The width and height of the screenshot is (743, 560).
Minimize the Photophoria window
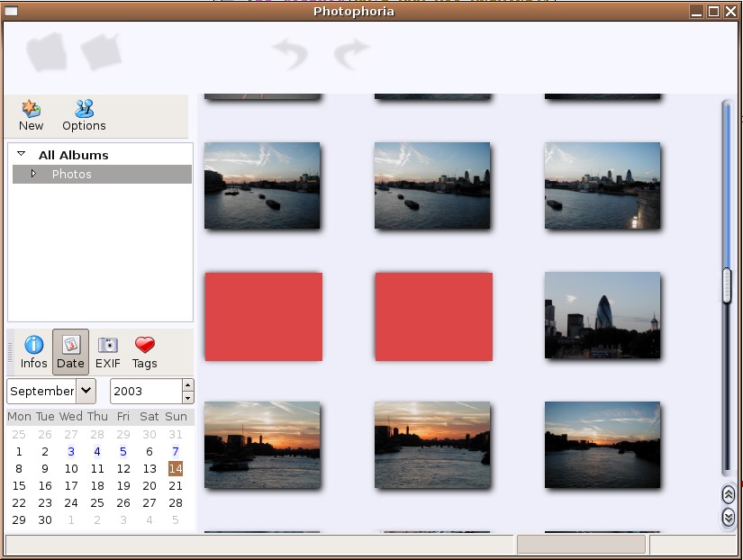click(x=696, y=11)
